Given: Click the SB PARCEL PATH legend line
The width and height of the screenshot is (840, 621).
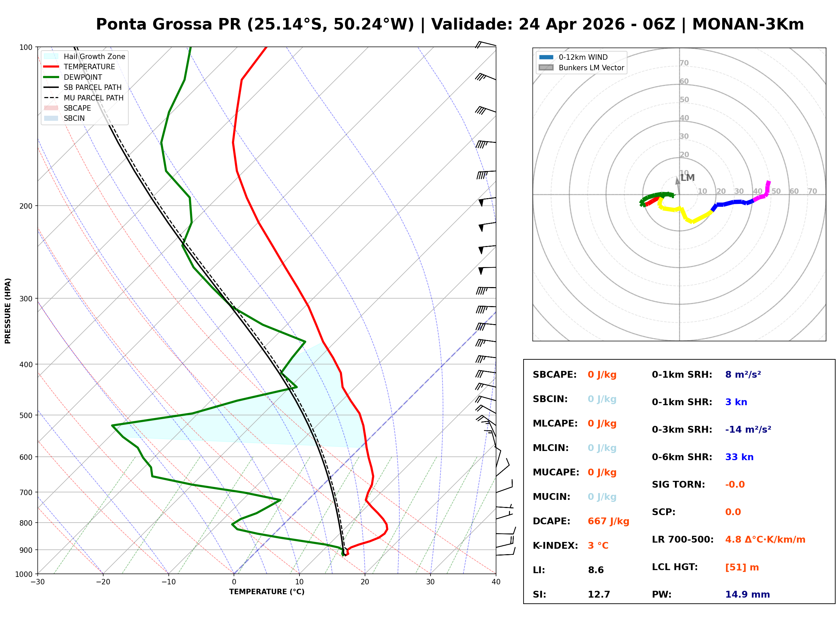Looking at the screenshot, I should pyautogui.click(x=51, y=87).
